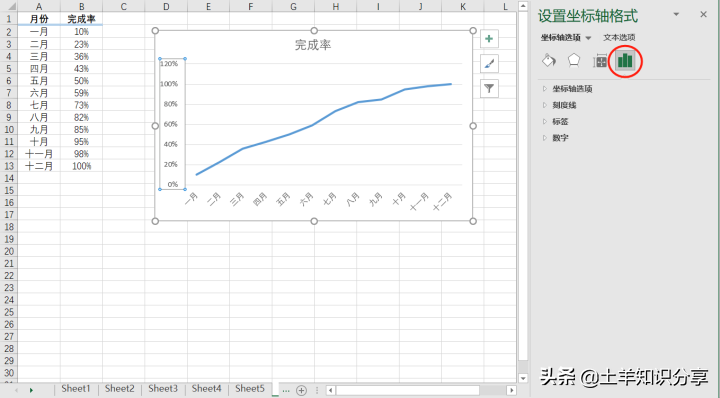
Task: Switch to the Sheet3 tab
Action: pos(163,389)
